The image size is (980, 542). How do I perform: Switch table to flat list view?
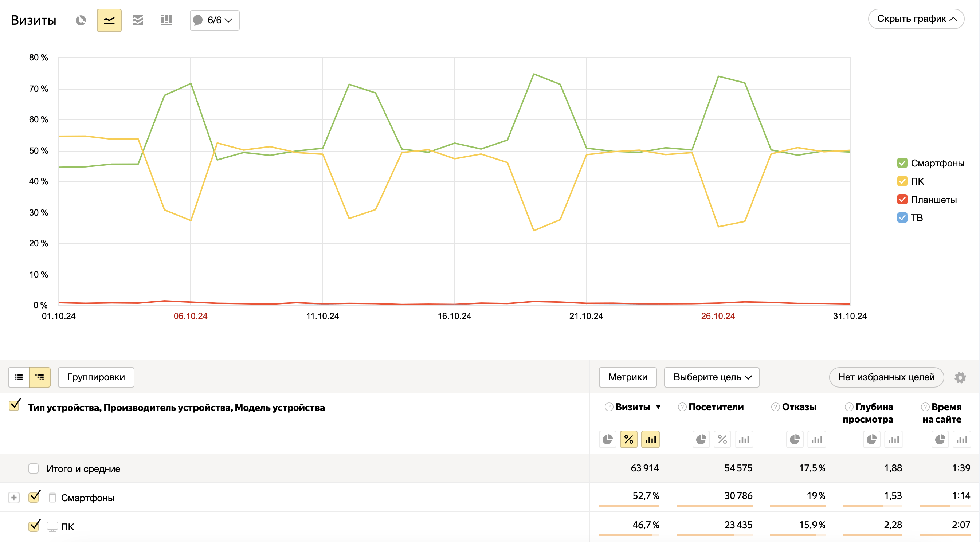coord(19,377)
